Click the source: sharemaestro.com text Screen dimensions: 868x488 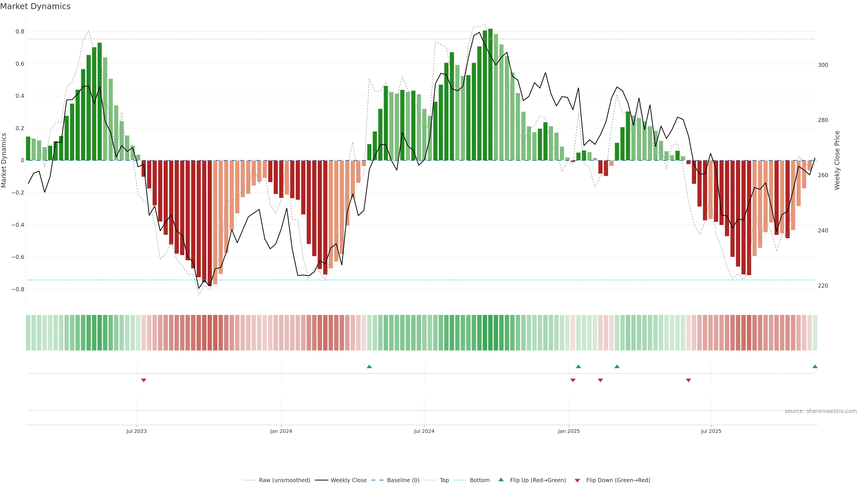pos(821,411)
